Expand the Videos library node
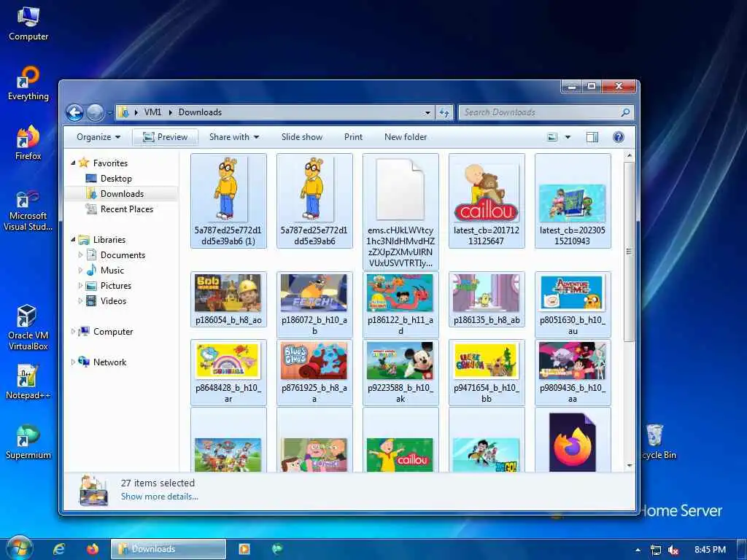Image resolution: width=747 pixels, height=560 pixels. (80, 301)
